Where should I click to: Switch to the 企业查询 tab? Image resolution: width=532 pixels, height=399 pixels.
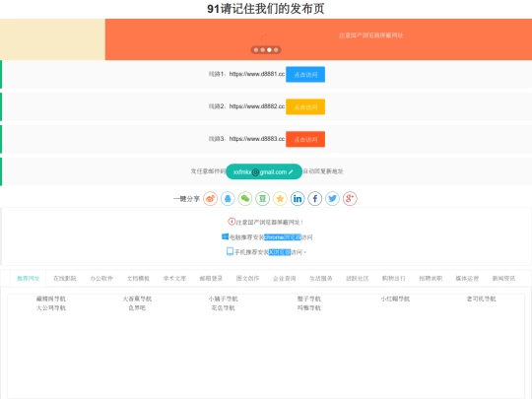[285, 279]
